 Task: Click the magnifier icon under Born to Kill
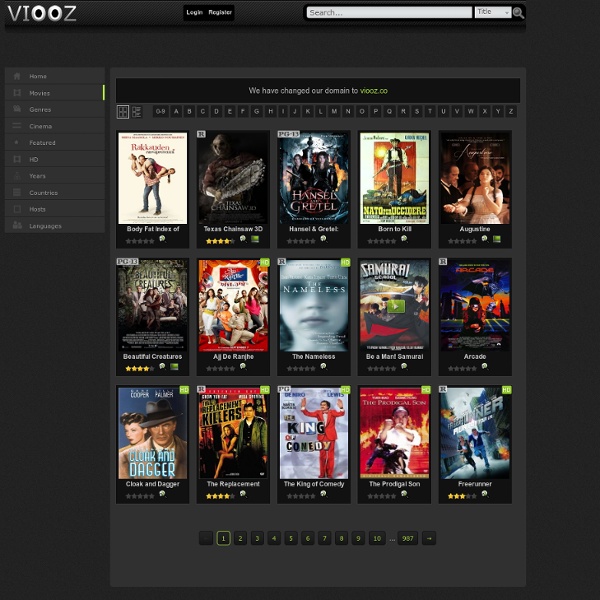[404, 239]
